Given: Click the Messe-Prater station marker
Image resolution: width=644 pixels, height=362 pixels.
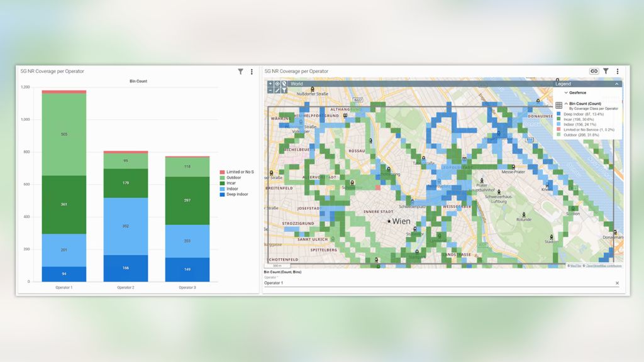Looking at the screenshot, I should point(513,167).
